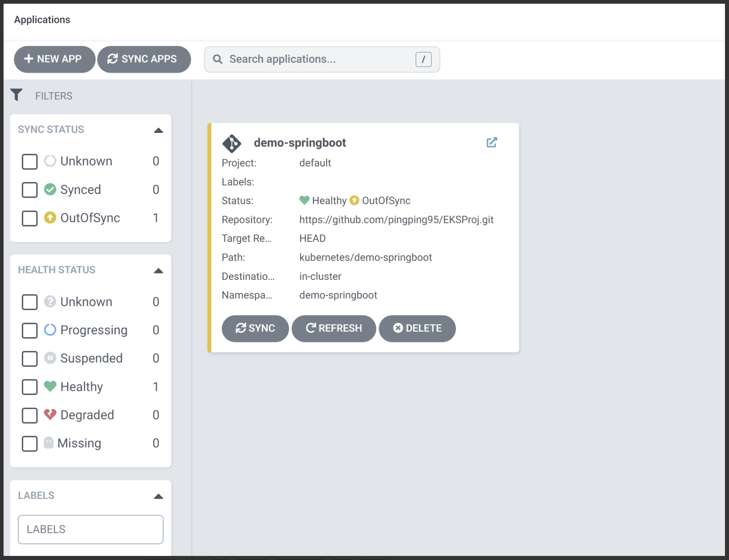Collapse the Health Status filter section
The height and width of the screenshot is (560, 729).
pyautogui.click(x=158, y=271)
